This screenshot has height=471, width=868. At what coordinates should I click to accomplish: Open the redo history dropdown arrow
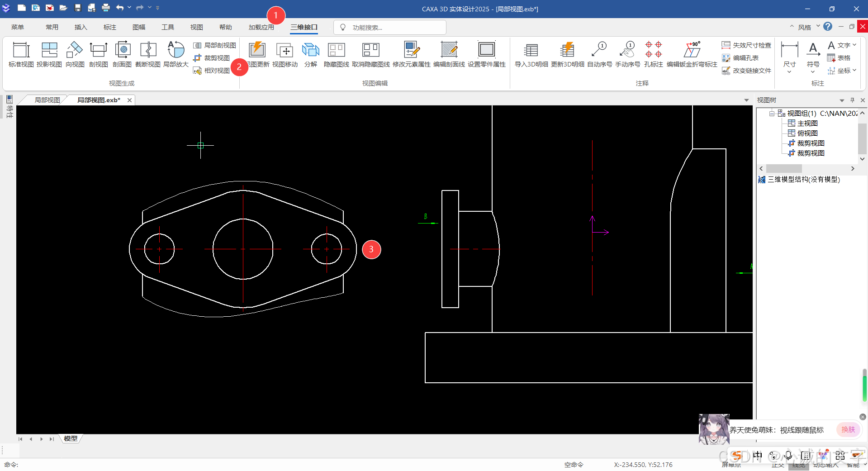[150, 7]
